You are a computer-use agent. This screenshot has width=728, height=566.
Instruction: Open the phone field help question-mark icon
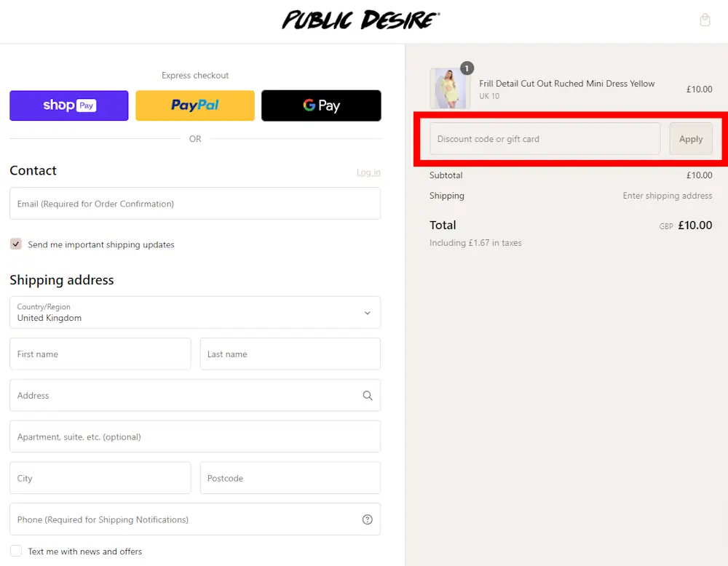(x=367, y=519)
